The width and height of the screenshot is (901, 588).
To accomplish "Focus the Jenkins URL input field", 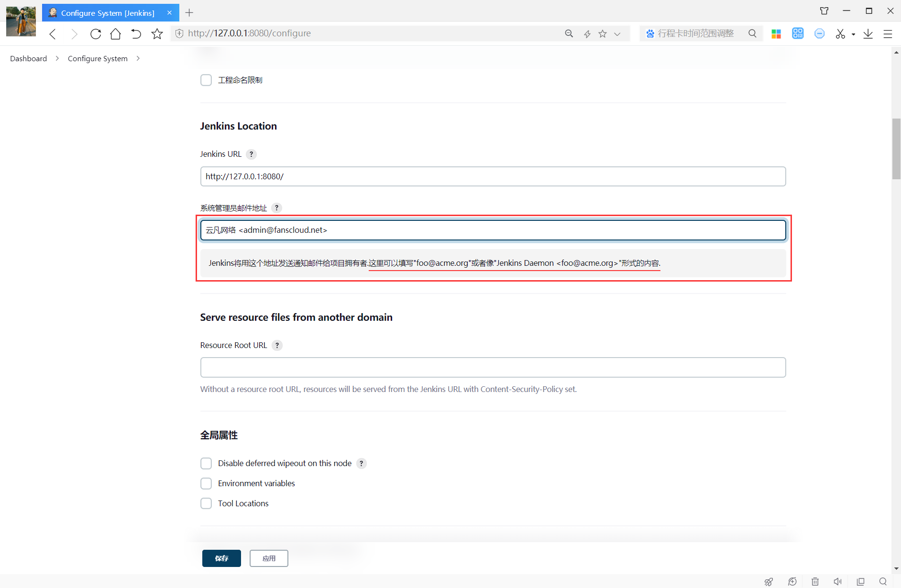I will tap(493, 176).
